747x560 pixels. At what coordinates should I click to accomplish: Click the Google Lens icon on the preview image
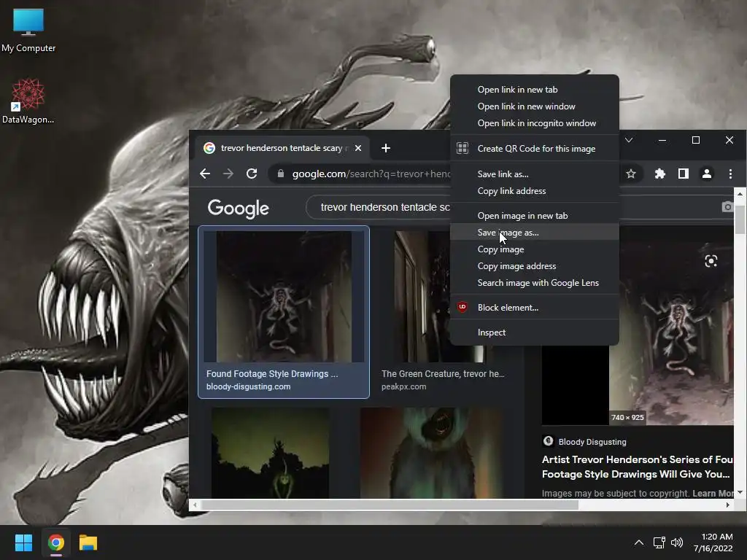711,261
